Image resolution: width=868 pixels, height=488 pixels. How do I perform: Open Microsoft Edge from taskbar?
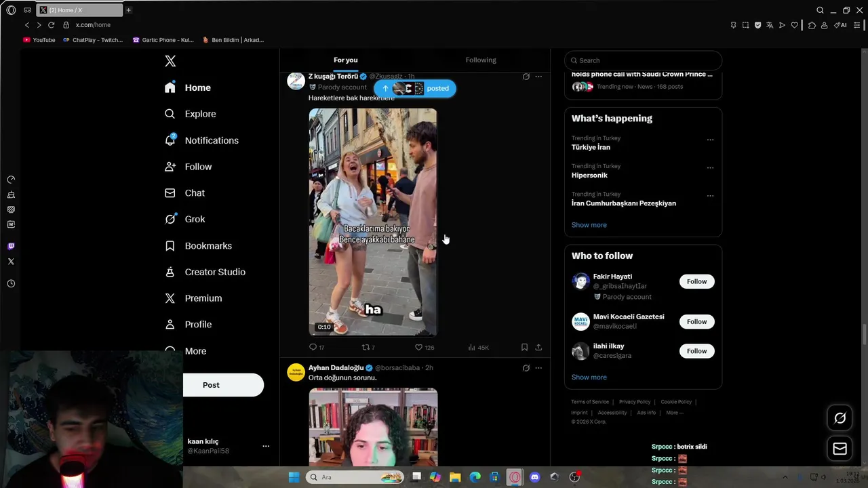click(475, 477)
